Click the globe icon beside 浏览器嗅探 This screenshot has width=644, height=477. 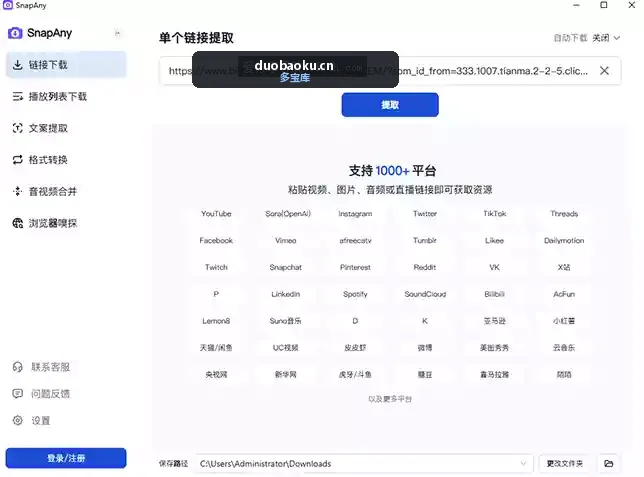[18, 223]
